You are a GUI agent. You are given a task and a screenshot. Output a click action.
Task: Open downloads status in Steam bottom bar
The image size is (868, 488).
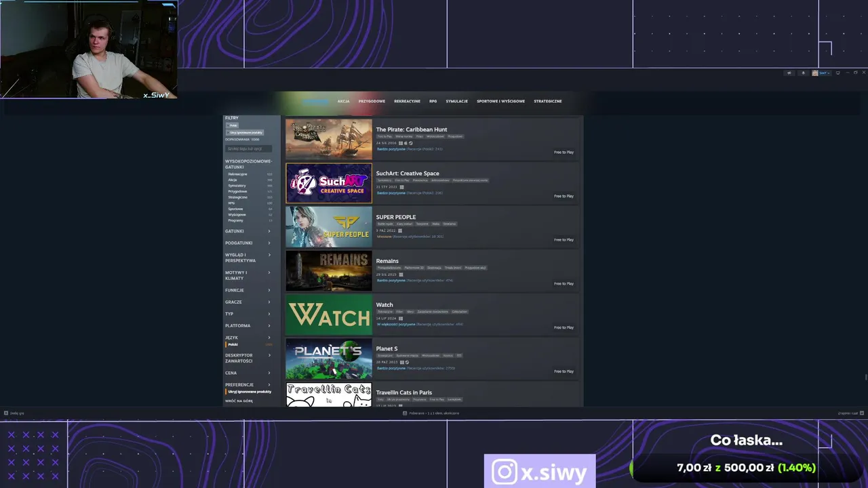(x=431, y=413)
